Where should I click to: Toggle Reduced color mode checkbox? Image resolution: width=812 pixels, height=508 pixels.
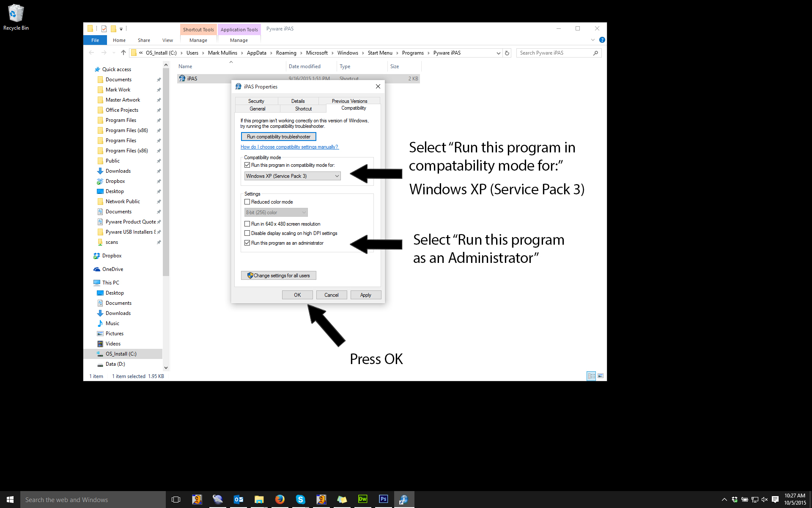click(247, 202)
